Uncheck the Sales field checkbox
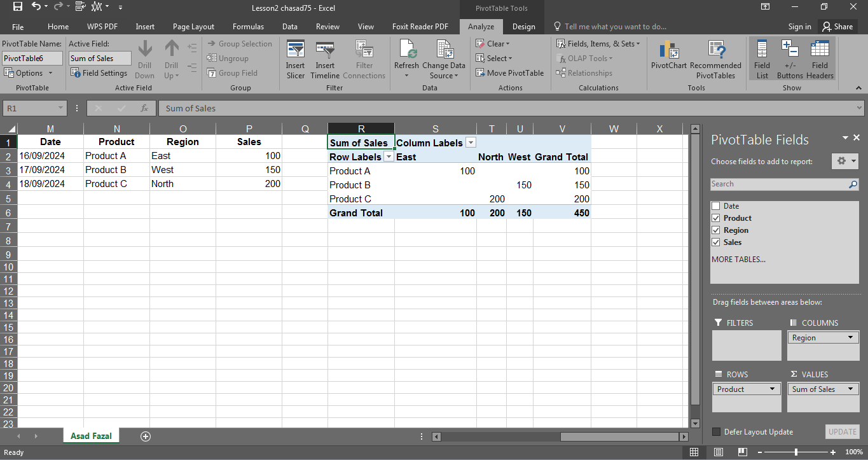Image resolution: width=868 pixels, height=460 pixels. 716,242
